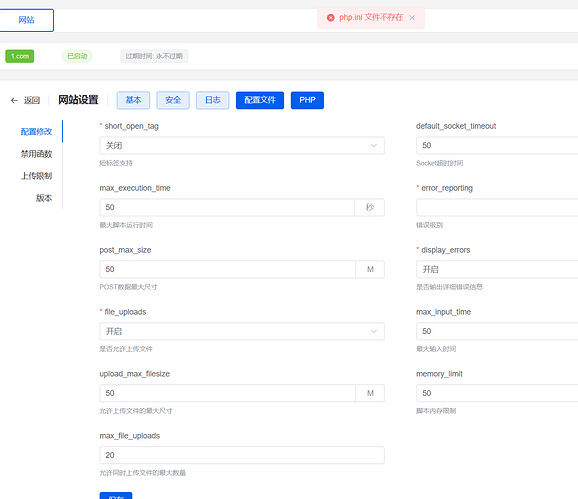578x499 pixels.
Task: Expand the short_open_tag dropdown arrow
Action: [x=373, y=146]
